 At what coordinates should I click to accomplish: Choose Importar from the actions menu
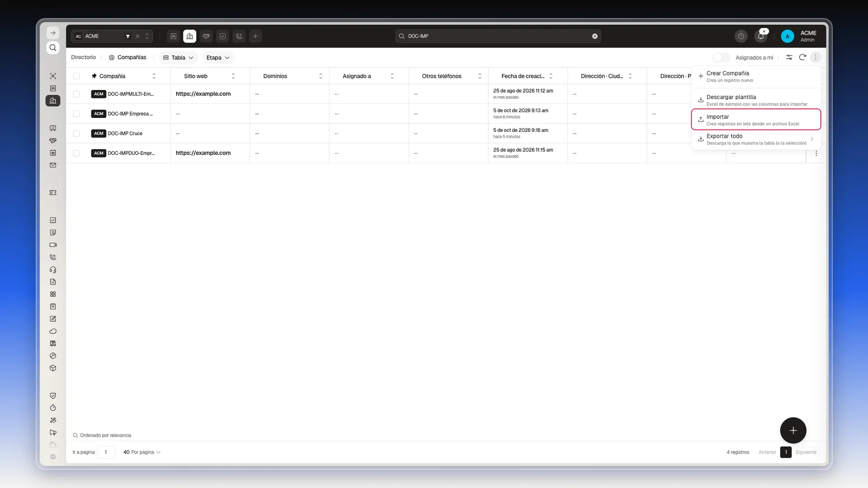pos(756,120)
